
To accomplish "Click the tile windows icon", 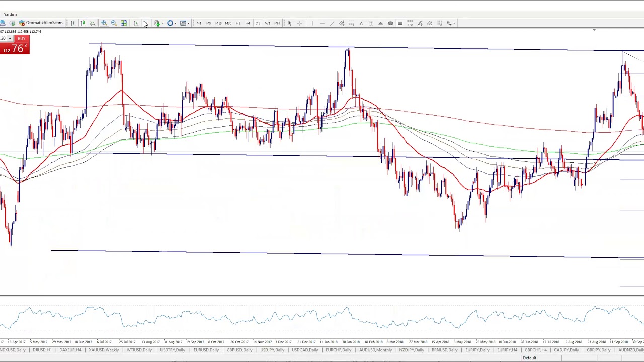I will 124,23.
